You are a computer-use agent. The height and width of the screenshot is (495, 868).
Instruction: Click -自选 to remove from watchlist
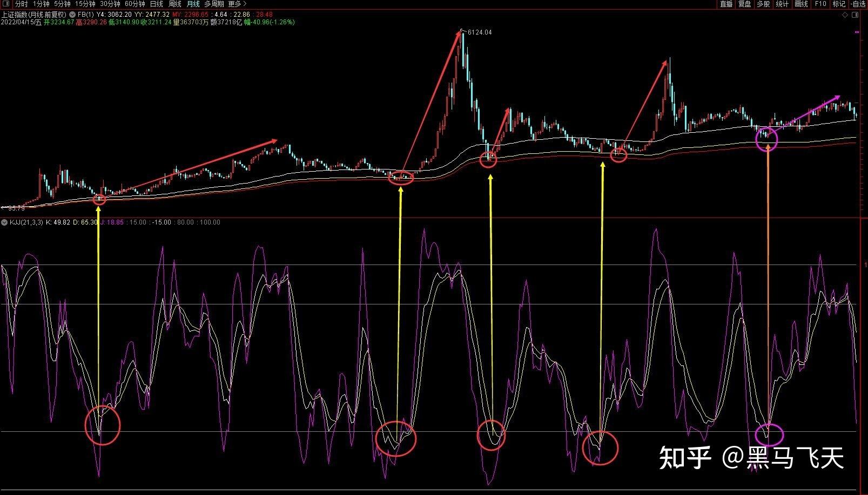[x=857, y=4]
